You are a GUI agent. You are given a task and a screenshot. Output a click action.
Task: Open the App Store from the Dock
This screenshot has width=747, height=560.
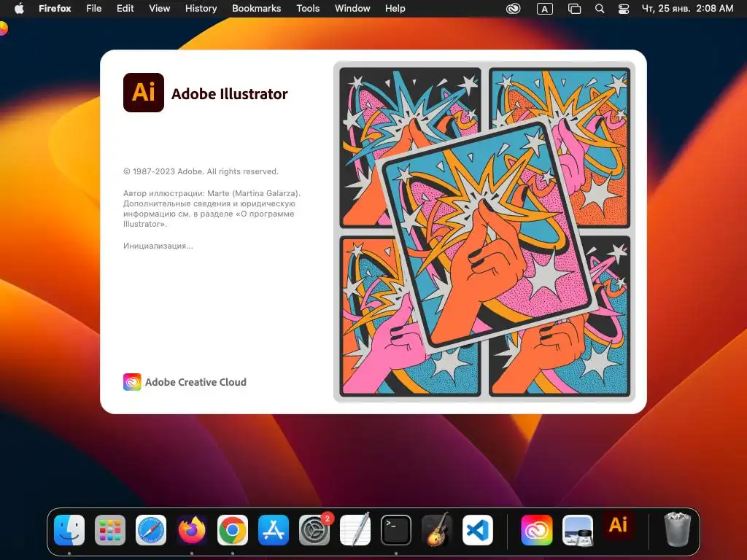[274, 530]
